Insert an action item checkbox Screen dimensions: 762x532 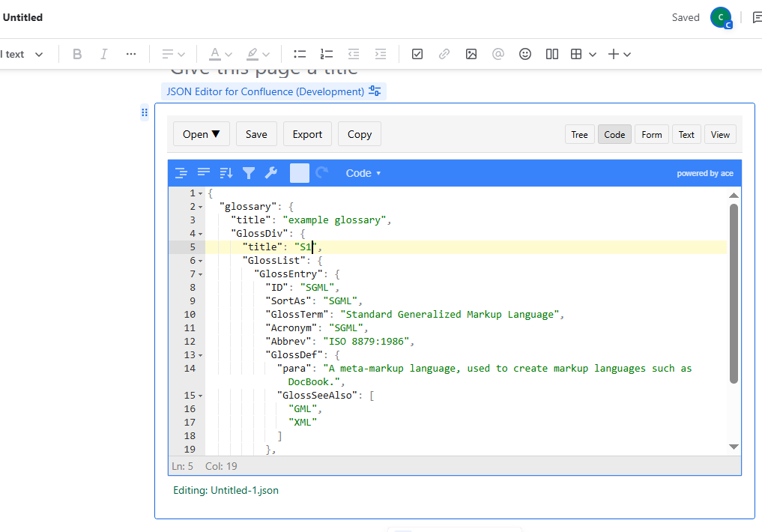point(417,54)
